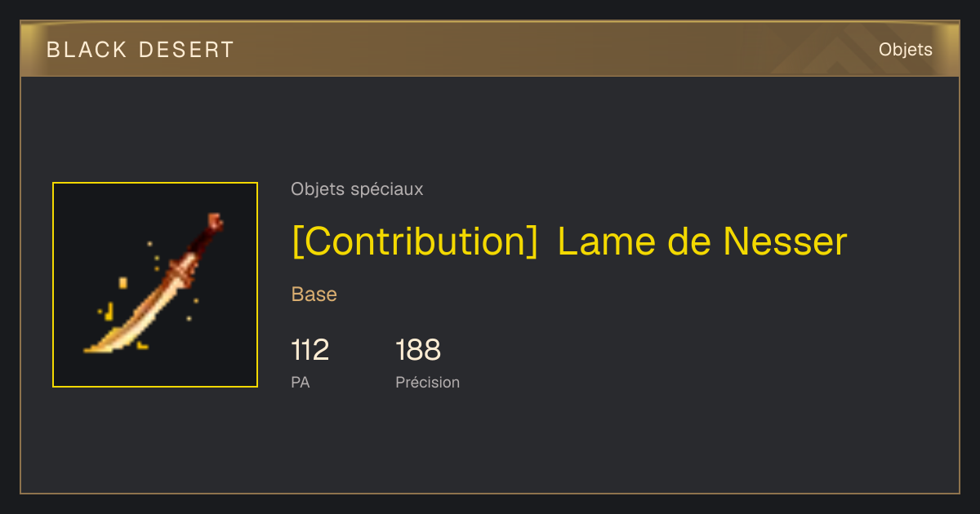
Task: Click the gold sparkle beside the blade
Action: coord(123,283)
